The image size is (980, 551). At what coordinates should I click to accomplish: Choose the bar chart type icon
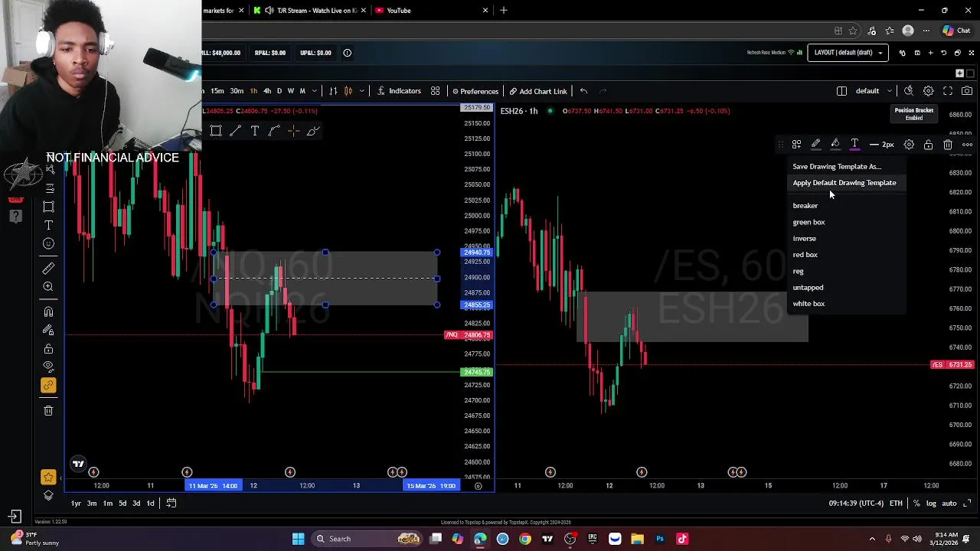(x=333, y=91)
